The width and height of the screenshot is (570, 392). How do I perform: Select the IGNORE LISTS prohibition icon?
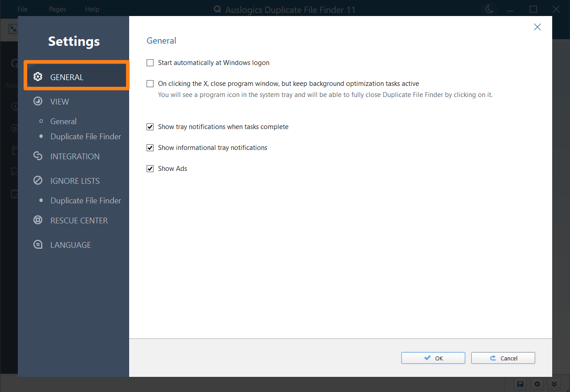point(38,180)
